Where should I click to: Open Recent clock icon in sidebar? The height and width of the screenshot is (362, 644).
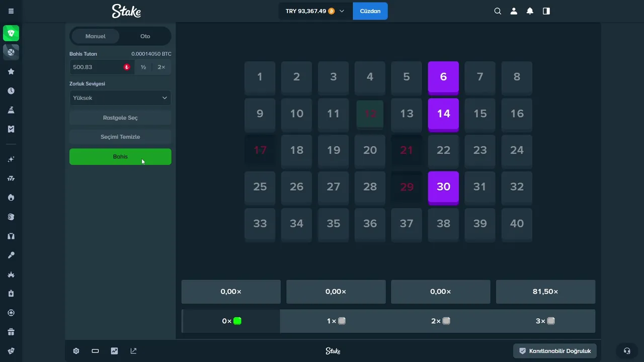coord(11,91)
